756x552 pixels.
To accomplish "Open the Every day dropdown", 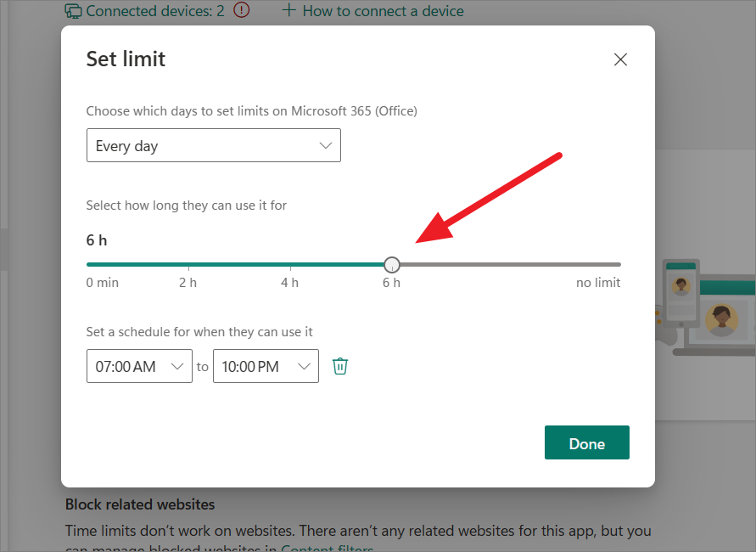I will (x=214, y=145).
